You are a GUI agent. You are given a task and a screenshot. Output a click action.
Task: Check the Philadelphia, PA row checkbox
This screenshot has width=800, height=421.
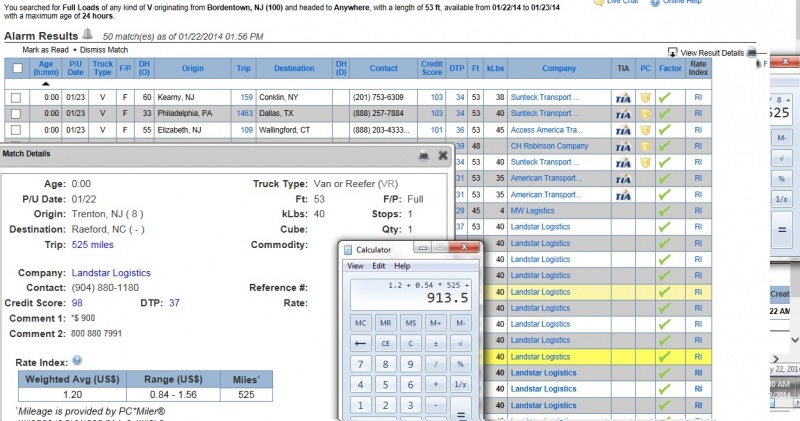(16, 113)
